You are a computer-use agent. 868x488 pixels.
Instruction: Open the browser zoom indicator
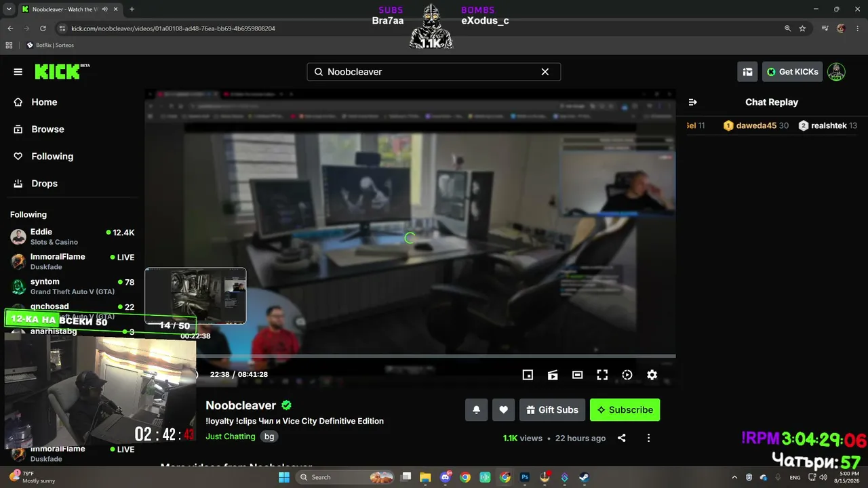[787, 28]
